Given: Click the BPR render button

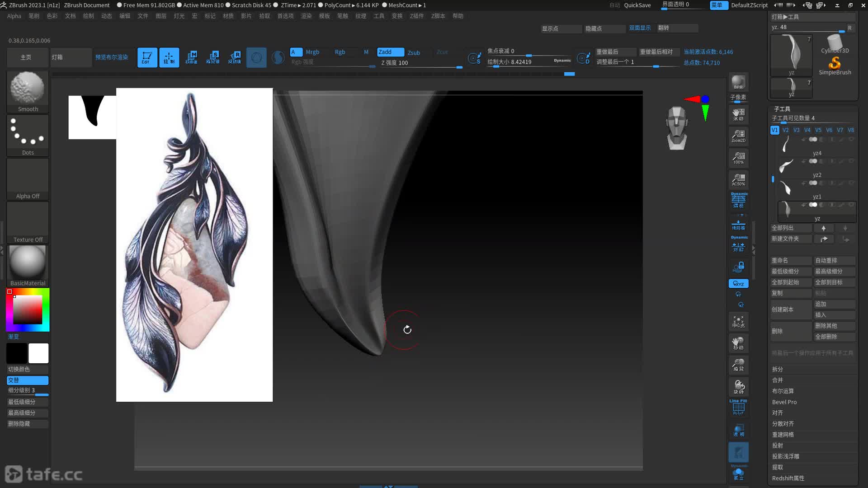Looking at the screenshot, I should pos(738,82).
